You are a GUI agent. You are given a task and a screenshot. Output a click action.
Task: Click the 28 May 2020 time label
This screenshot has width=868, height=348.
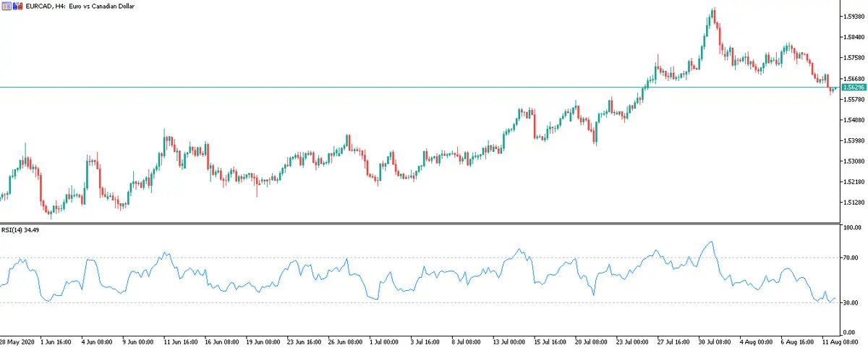click(x=16, y=341)
